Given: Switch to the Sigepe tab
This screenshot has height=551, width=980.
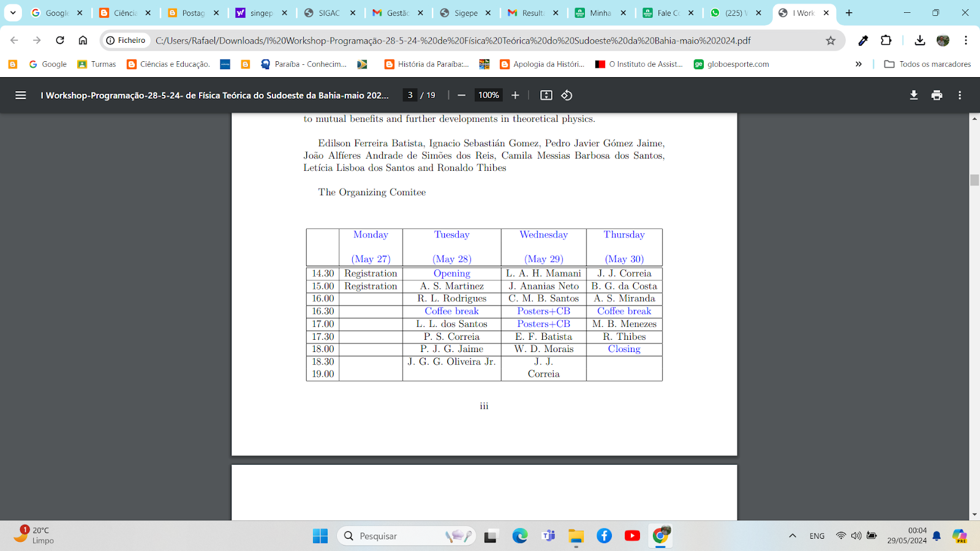Looking at the screenshot, I should point(466,13).
